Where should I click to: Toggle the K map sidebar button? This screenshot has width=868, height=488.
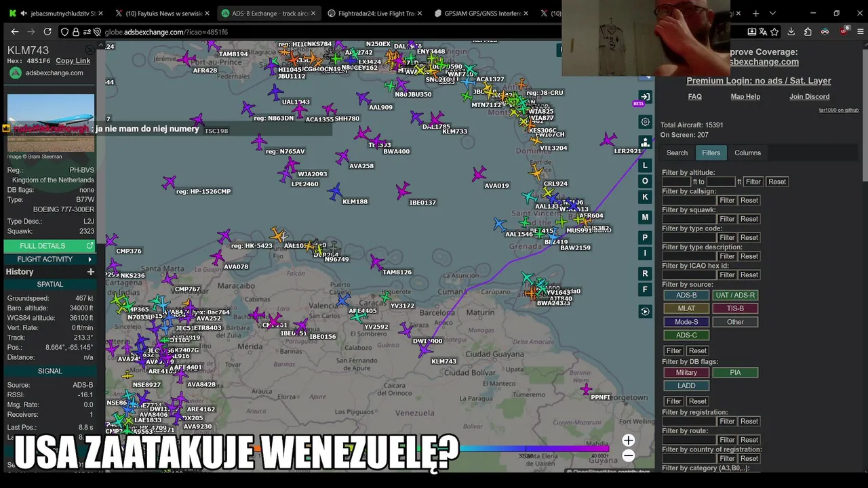click(645, 197)
